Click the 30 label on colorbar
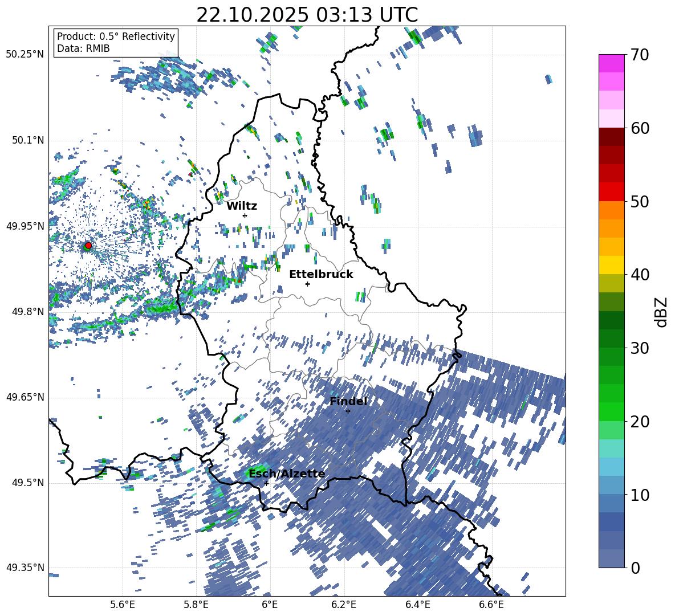The width and height of the screenshot is (675, 616). (639, 348)
